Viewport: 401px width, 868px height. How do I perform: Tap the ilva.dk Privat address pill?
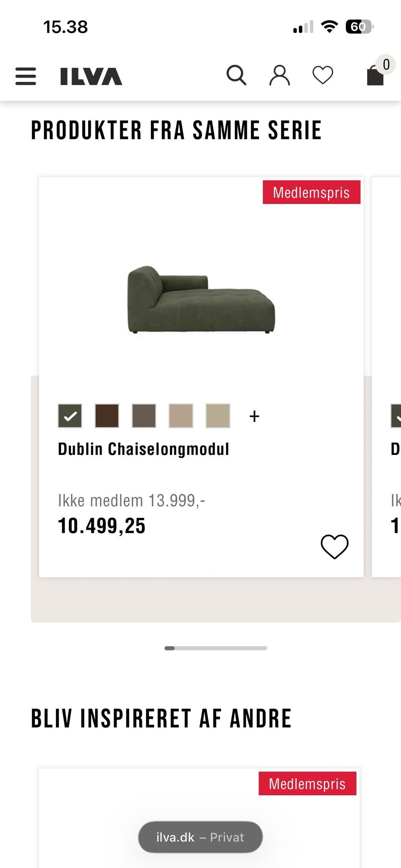(200, 837)
